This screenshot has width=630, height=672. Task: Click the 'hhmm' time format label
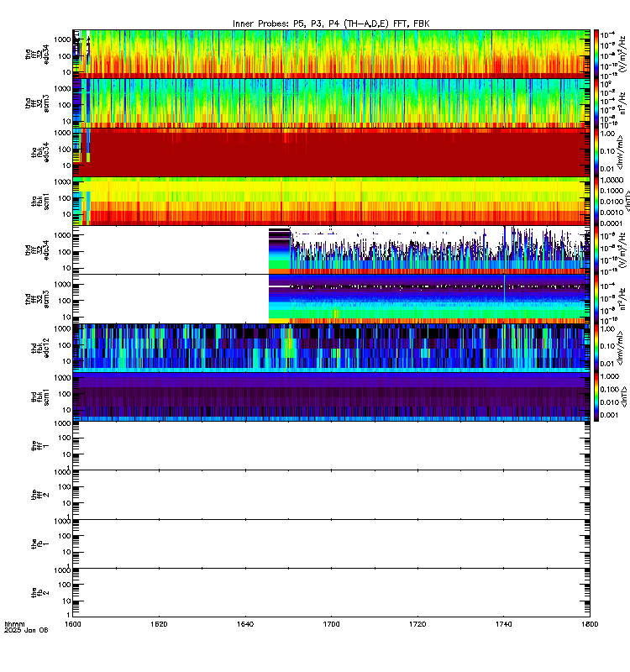pyautogui.click(x=14, y=624)
